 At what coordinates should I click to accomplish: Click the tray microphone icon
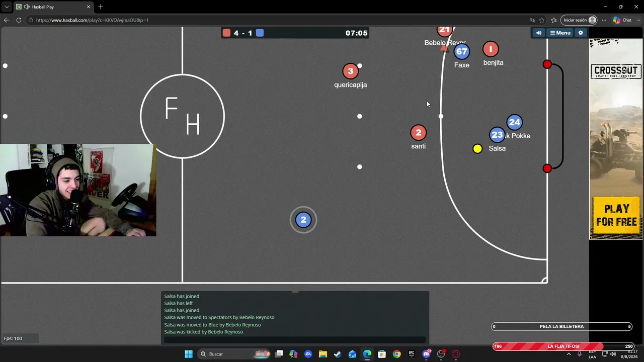coord(580,354)
